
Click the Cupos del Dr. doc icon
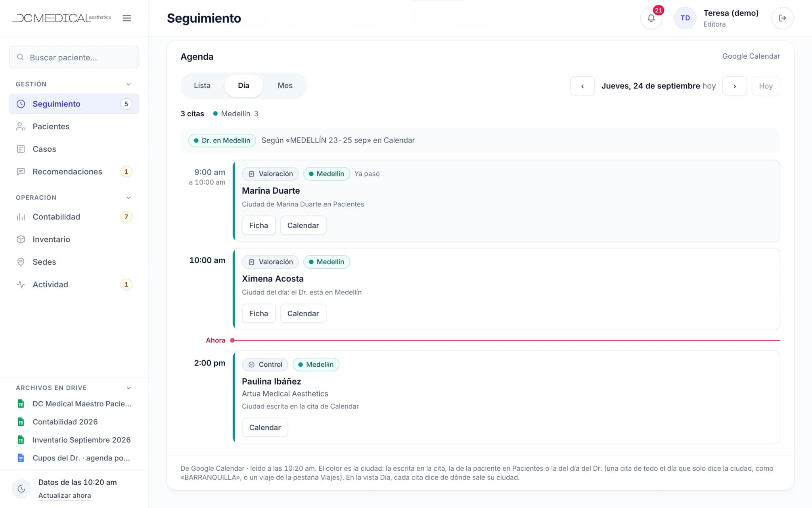pyautogui.click(x=21, y=458)
